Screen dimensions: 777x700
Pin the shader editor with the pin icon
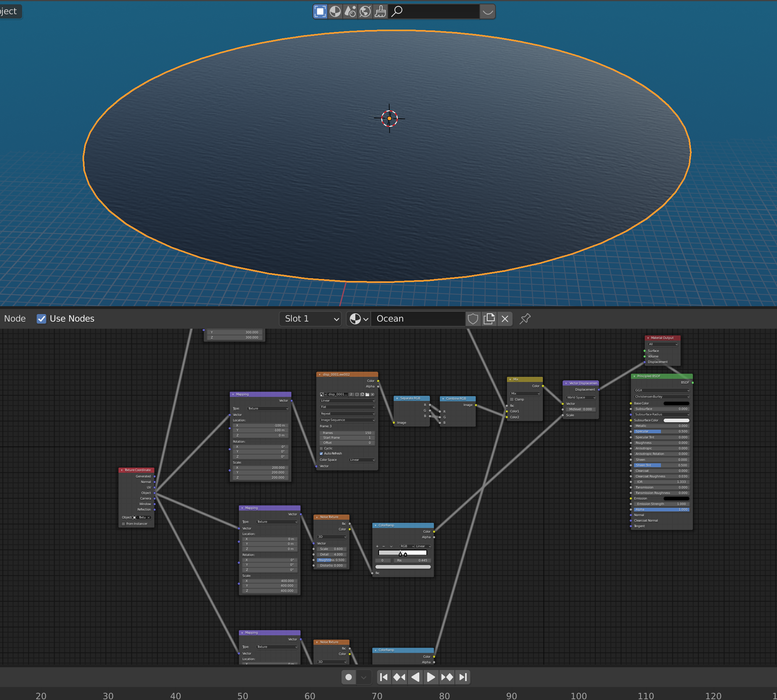(525, 318)
